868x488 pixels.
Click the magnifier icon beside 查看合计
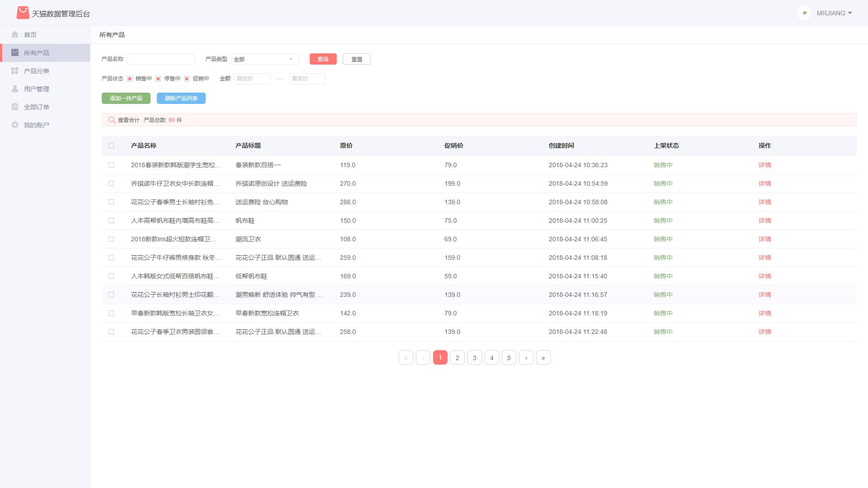tap(112, 120)
